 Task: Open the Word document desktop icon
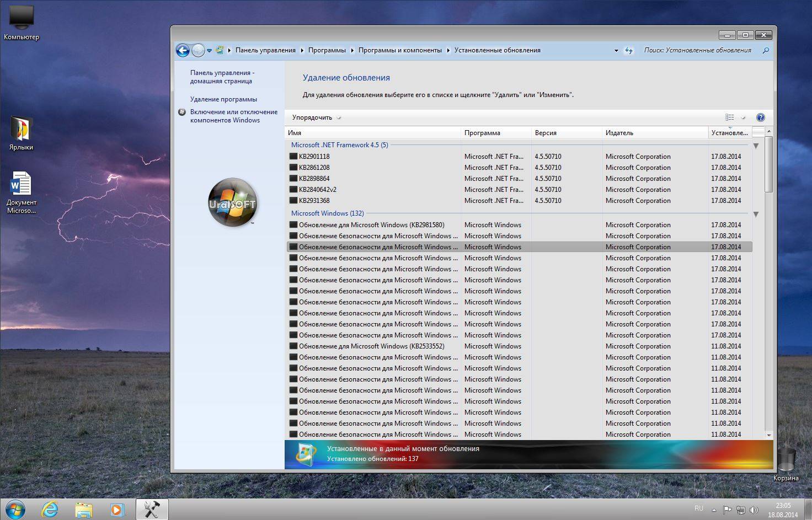point(22,193)
